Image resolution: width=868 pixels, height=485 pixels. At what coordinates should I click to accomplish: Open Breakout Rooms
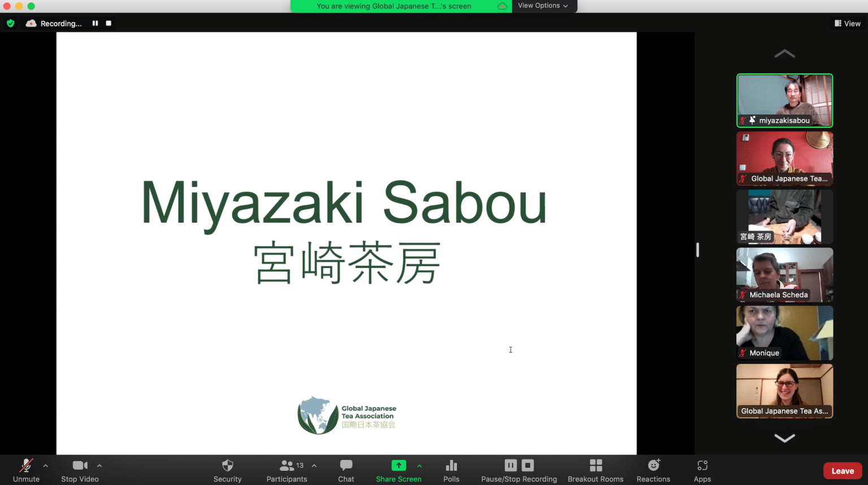(595, 470)
